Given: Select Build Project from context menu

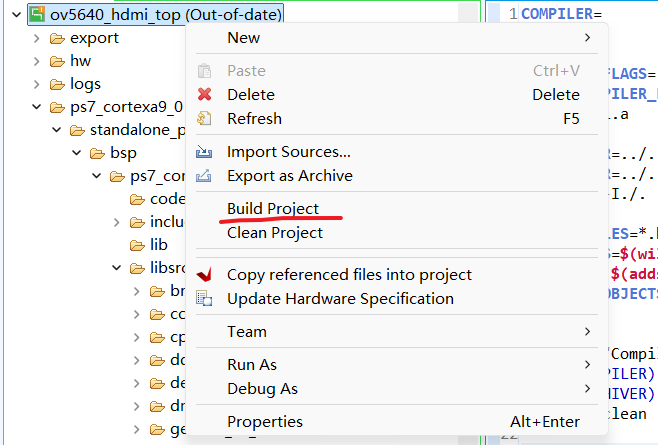Looking at the screenshot, I should (273, 208).
